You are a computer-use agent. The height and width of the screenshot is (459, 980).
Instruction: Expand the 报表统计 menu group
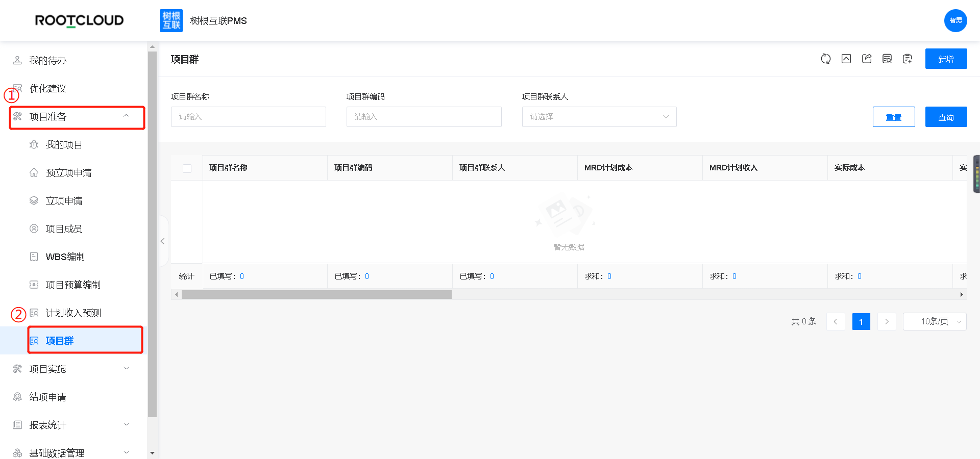point(73,425)
